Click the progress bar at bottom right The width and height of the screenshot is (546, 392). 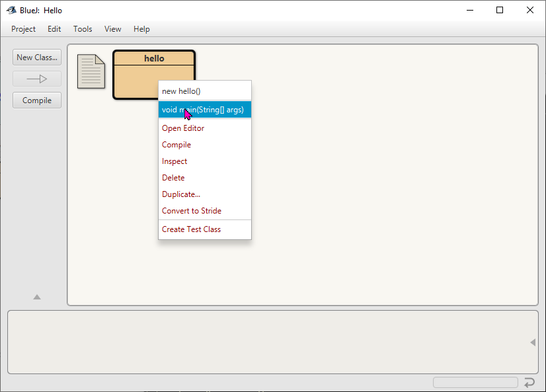tap(475, 383)
